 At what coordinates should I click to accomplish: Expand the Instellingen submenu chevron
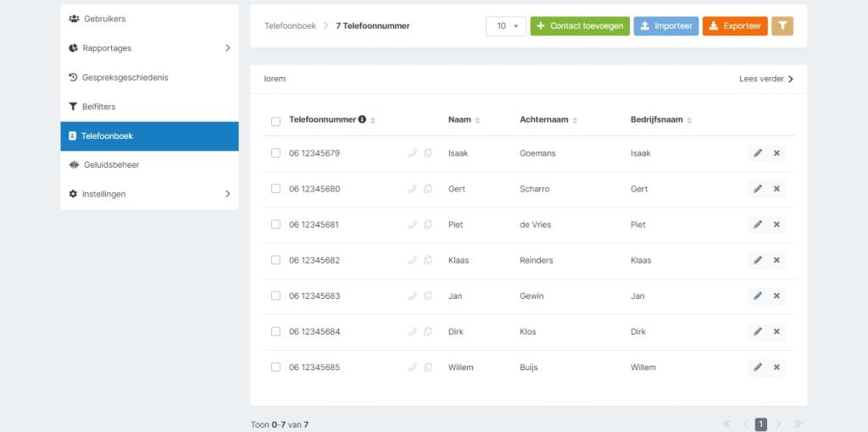(x=227, y=194)
